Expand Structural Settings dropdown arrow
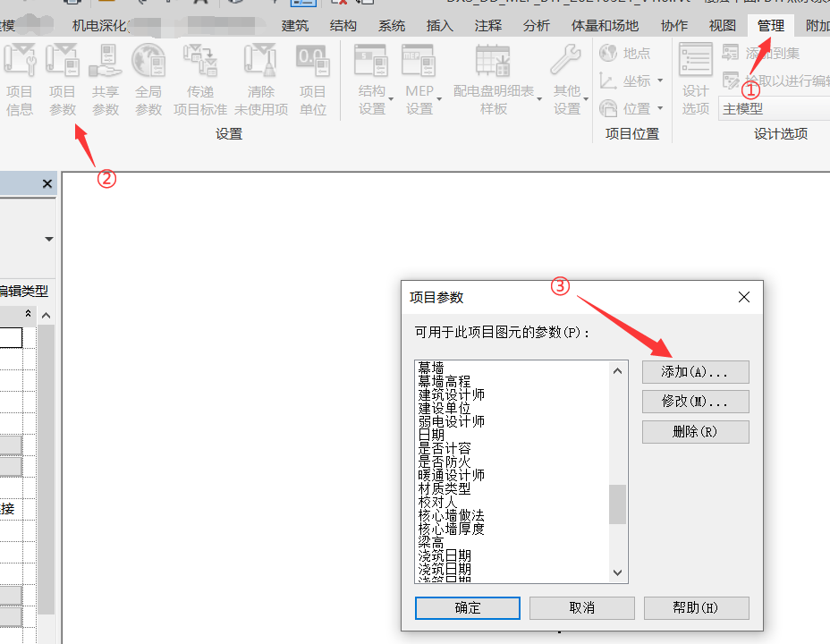Image resolution: width=830 pixels, height=644 pixels. coord(391,99)
